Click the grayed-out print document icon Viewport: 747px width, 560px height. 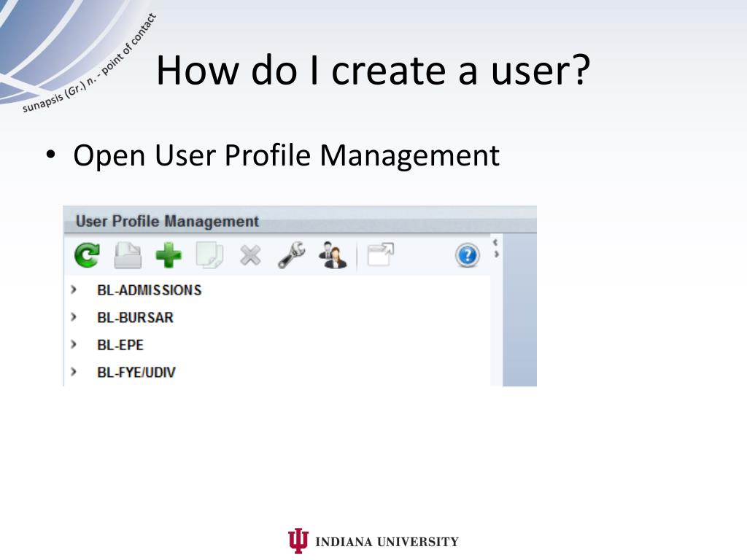128,255
